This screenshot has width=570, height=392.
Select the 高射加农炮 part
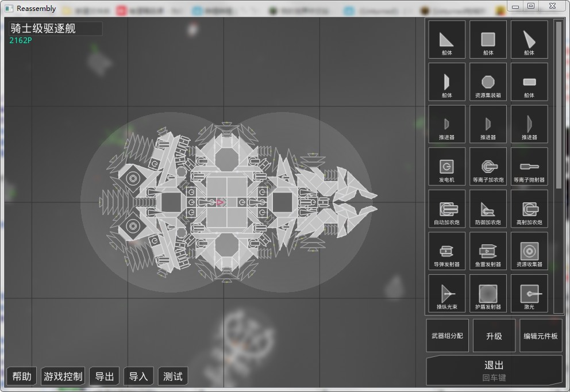529,209
